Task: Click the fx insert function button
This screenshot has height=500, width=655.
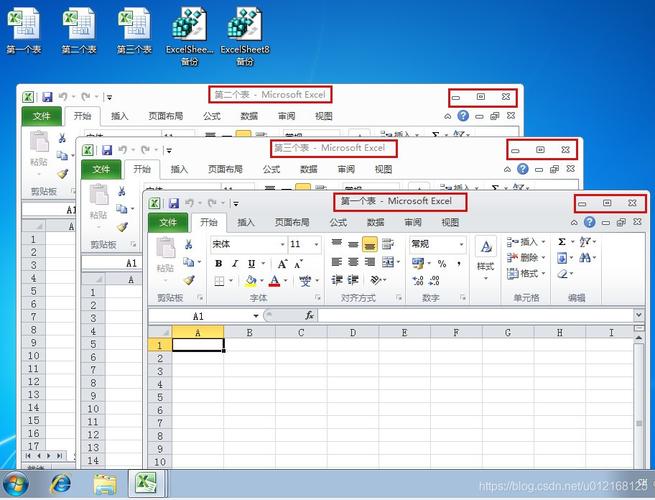Action: click(309, 315)
